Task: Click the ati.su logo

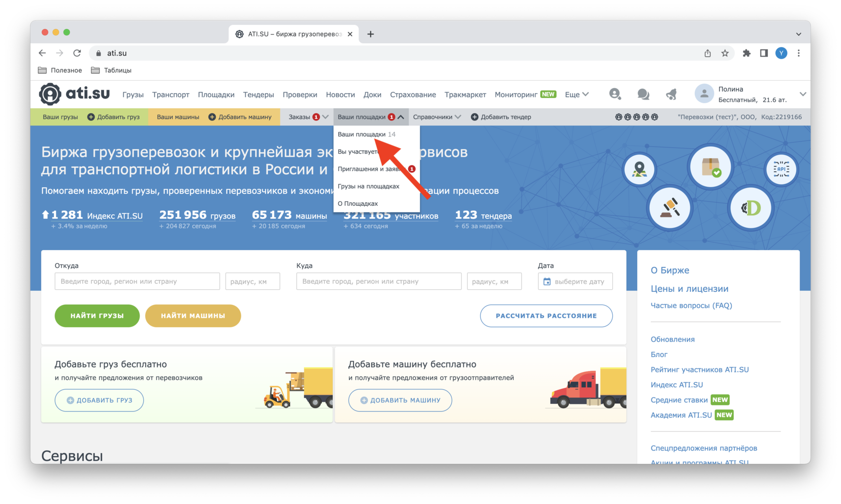Action: (75, 94)
